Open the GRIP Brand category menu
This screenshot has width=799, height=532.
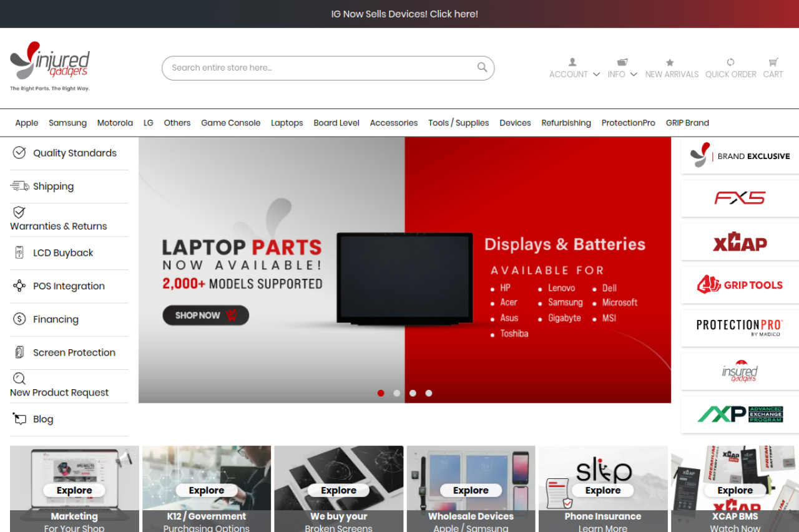tap(687, 123)
